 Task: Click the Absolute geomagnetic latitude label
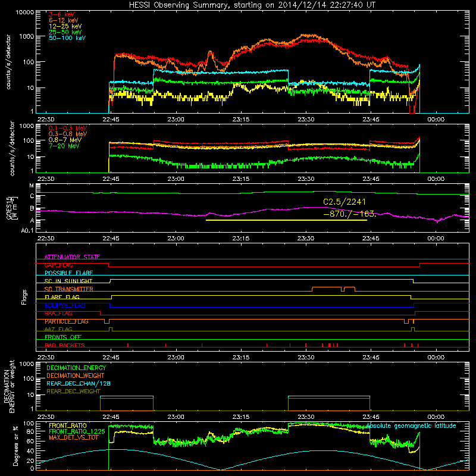[x=411, y=426]
